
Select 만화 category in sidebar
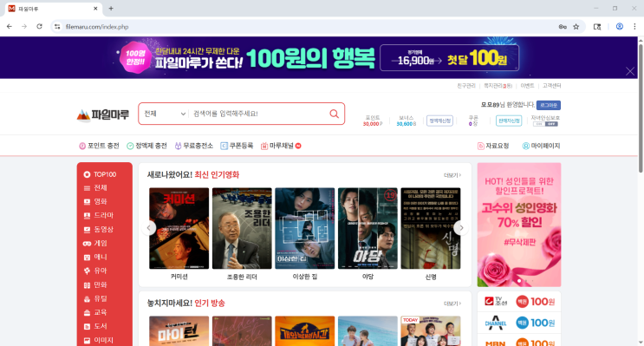coord(95,284)
